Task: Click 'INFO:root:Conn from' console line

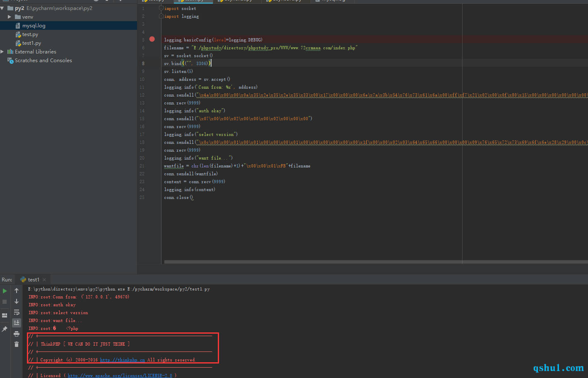Action: [x=79, y=297]
